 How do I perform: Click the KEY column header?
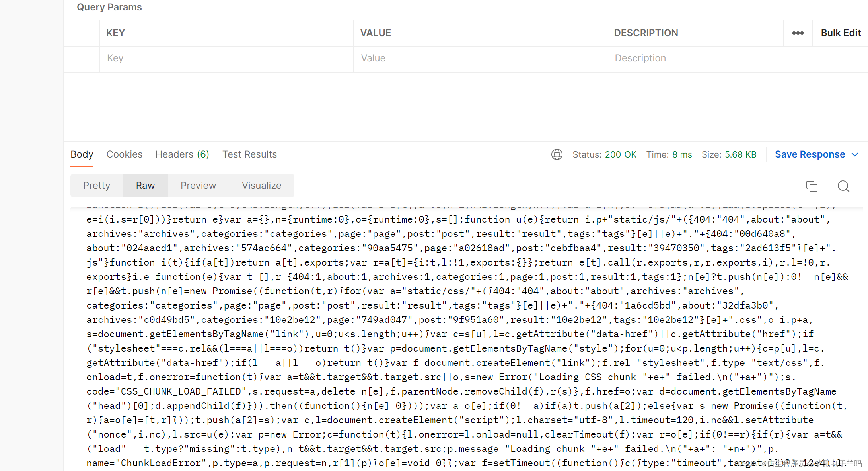point(115,33)
